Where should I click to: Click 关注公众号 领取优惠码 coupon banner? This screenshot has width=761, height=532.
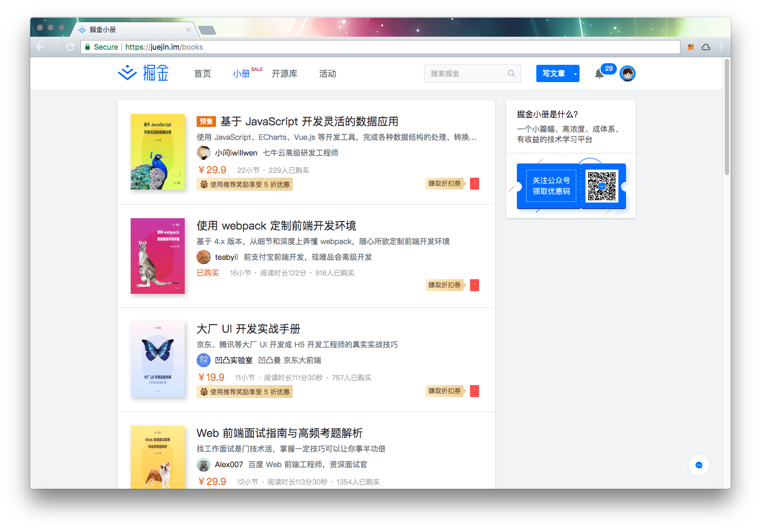(x=571, y=186)
